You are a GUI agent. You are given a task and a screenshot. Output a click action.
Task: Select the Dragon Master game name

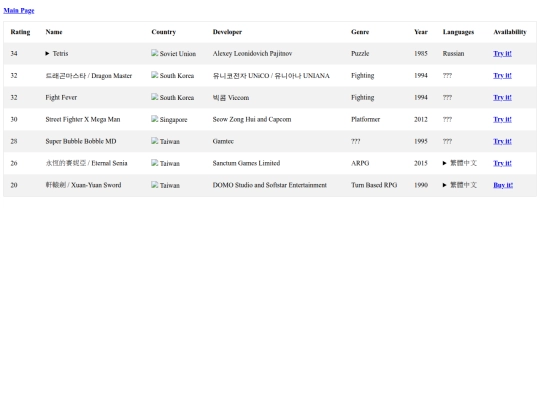[89, 75]
